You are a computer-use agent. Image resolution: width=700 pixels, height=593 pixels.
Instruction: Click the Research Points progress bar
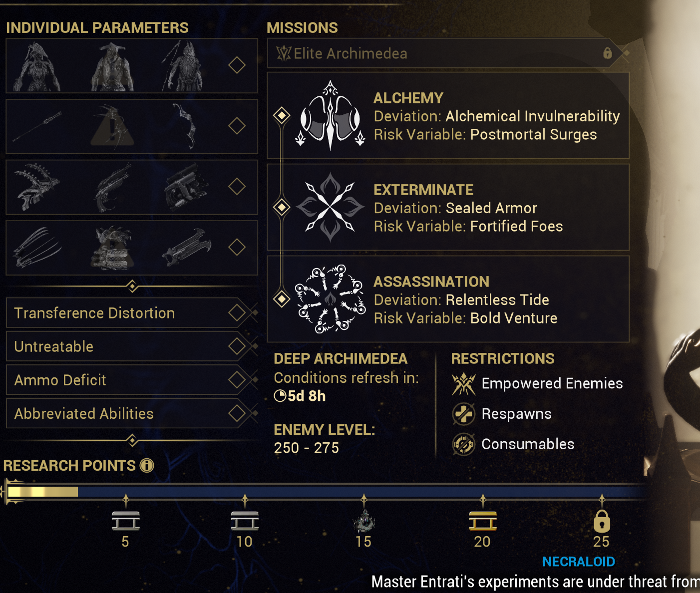(325, 492)
